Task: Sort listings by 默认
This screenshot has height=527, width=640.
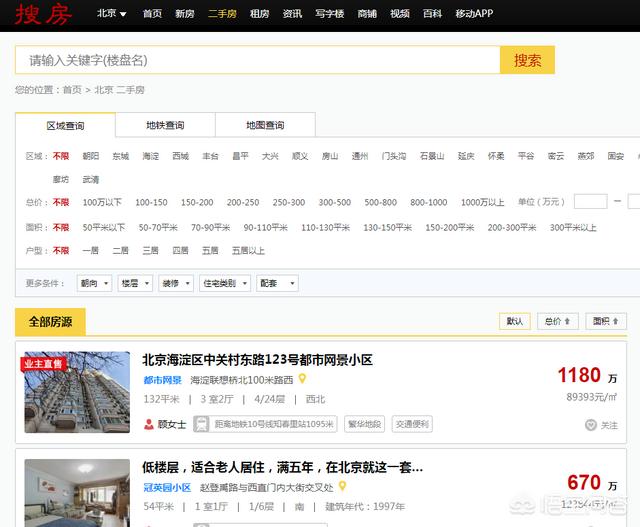Action: pyautogui.click(x=515, y=321)
